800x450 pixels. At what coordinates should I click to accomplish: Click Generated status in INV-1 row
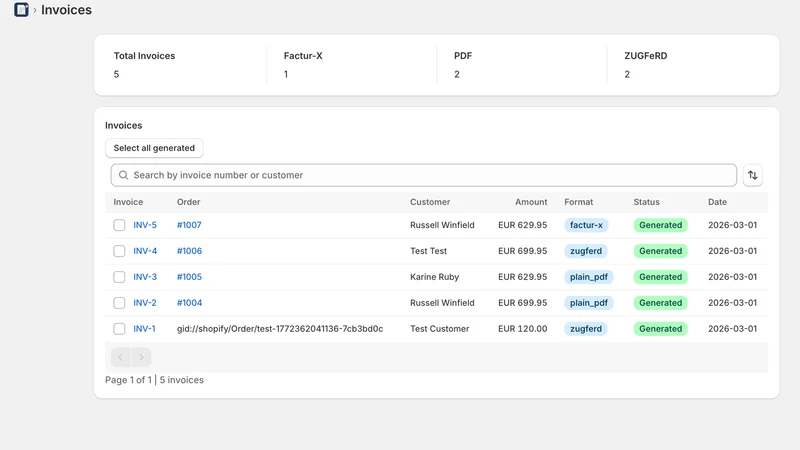pos(661,329)
